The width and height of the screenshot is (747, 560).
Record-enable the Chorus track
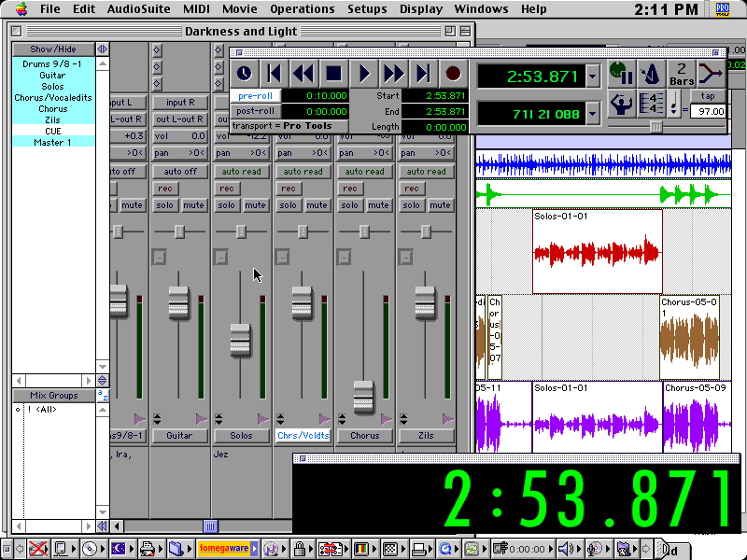[x=350, y=189]
